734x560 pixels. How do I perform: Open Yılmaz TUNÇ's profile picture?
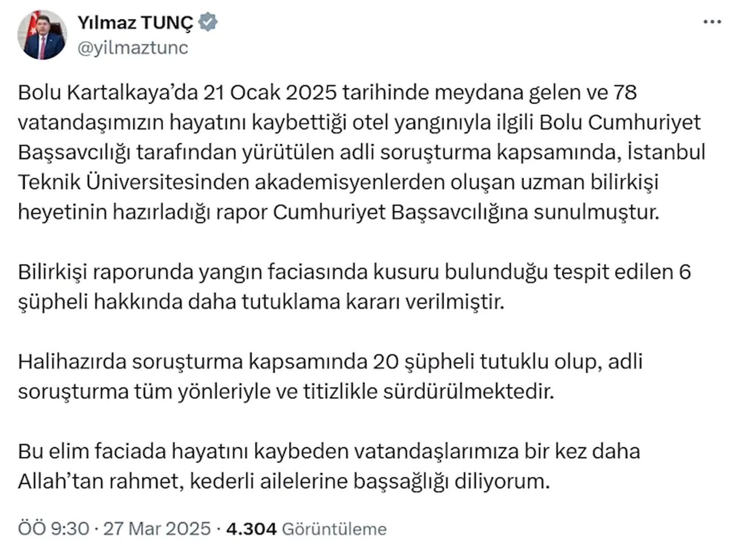[x=42, y=35]
